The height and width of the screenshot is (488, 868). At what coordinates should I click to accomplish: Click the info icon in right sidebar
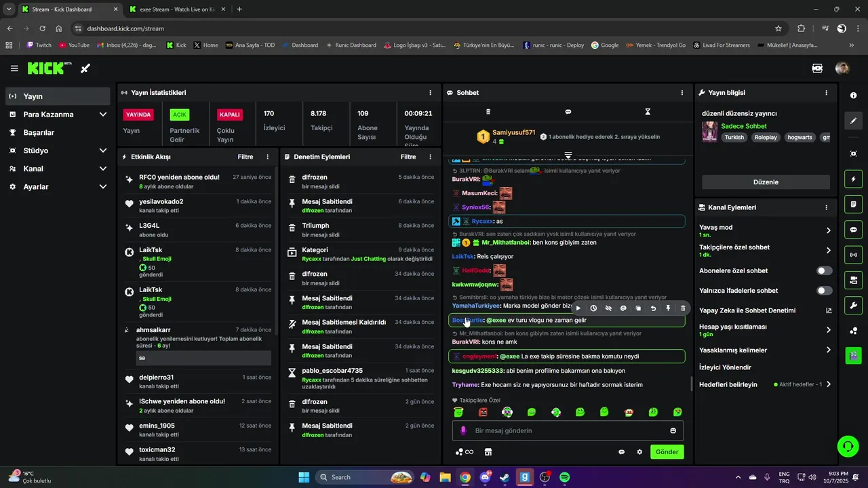[x=853, y=96]
